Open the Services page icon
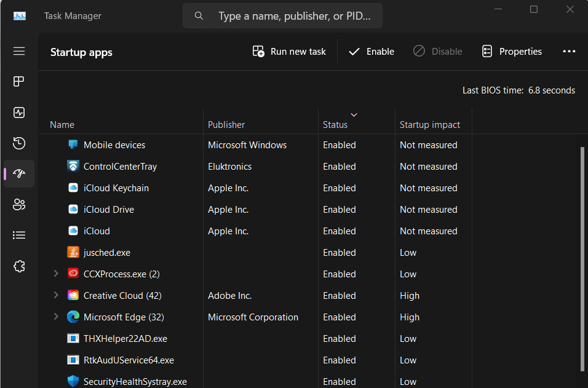The width and height of the screenshot is (588, 388). click(18, 266)
